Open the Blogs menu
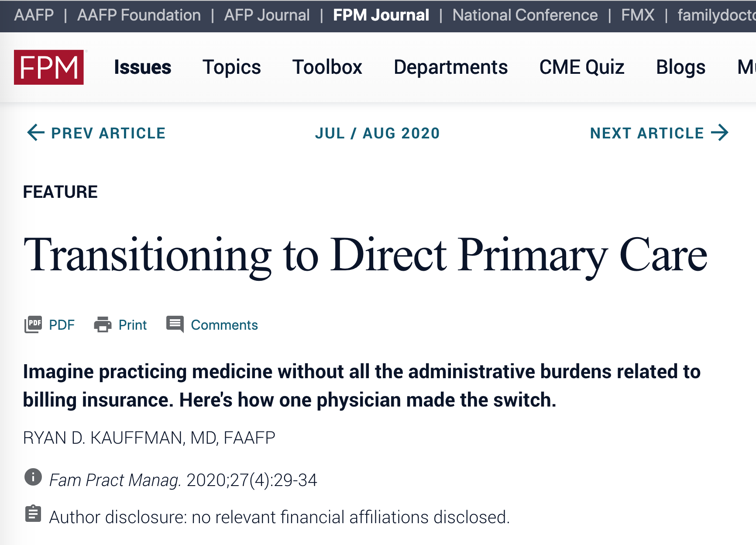The width and height of the screenshot is (756, 545). (681, 67)
